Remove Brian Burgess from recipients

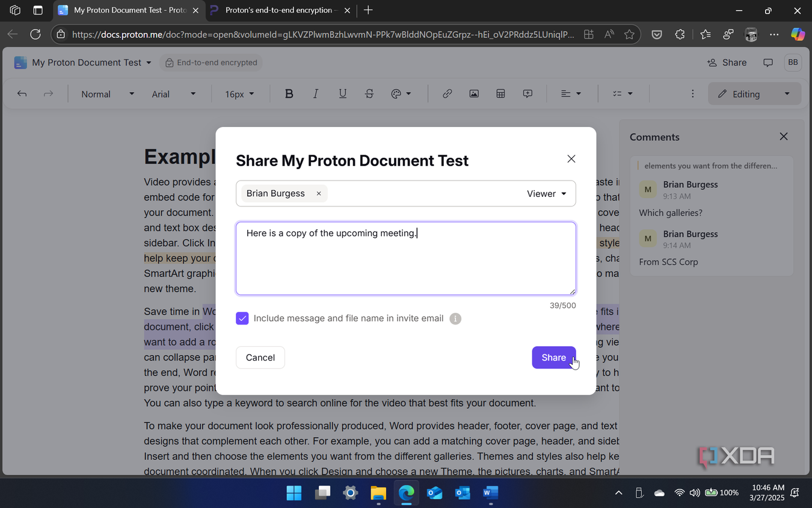pyautogui.click(x=319, y=194)
